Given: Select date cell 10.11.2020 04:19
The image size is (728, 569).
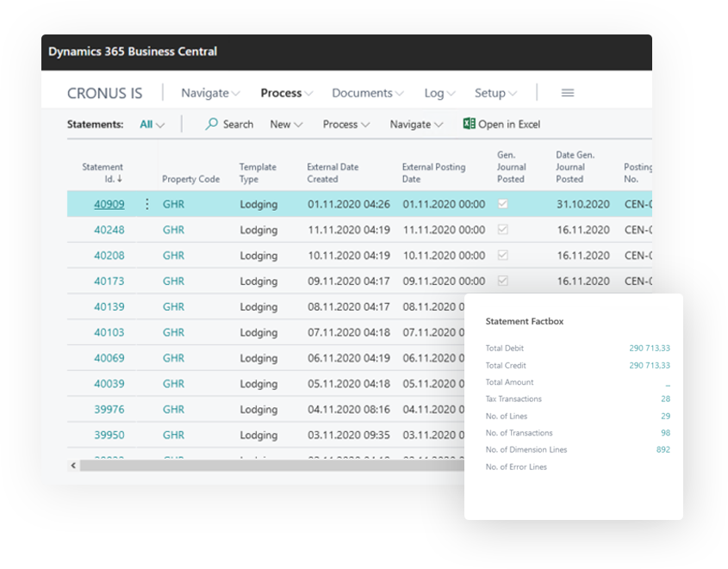Looking at the screenshot, I should point(349,255).
